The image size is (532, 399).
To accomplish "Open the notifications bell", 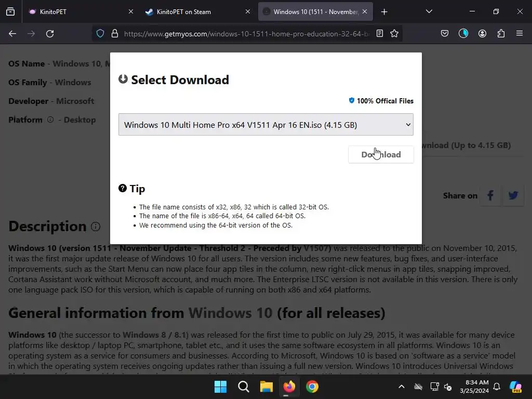I will tap(497, 387).
